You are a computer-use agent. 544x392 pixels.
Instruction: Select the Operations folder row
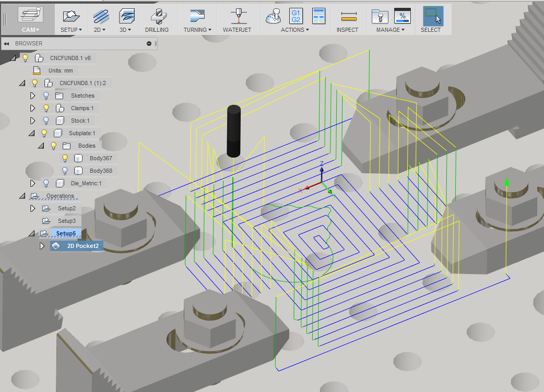point(61,196)
